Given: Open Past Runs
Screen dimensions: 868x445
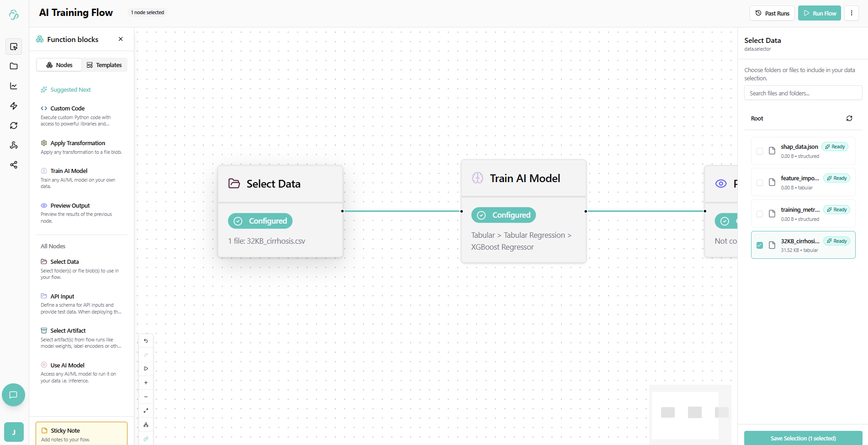Looking at the screenshot, I should [772, 13].
